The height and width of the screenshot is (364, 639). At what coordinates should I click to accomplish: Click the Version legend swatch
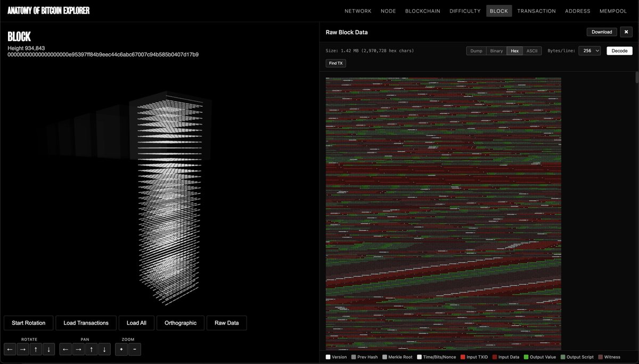(328, 357)
